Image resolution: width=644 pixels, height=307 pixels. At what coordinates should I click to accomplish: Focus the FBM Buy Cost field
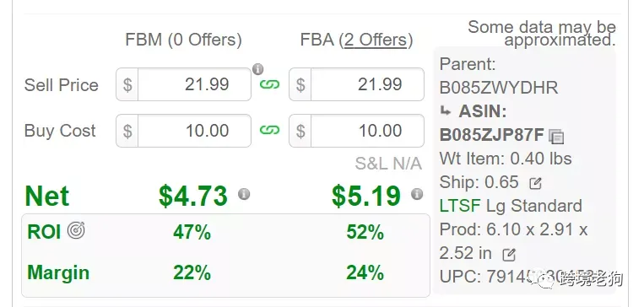click(x=184, y=131)
